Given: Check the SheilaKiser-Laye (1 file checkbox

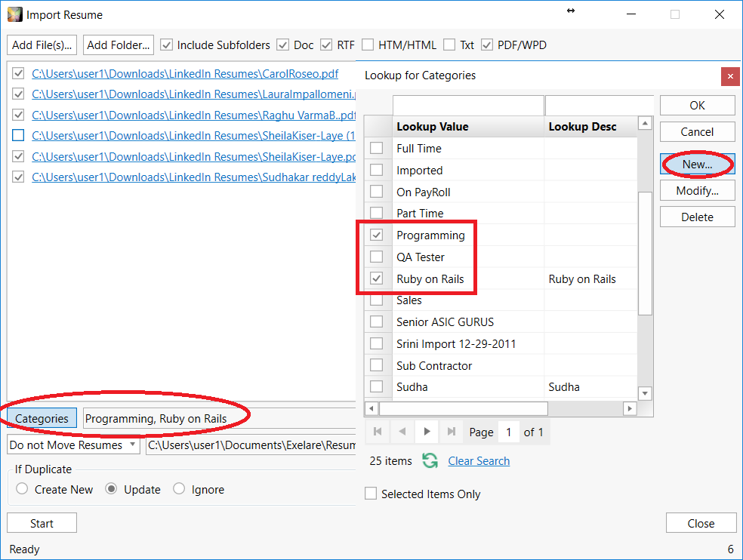Looking at the screenshot, I should tap(18, 136).
